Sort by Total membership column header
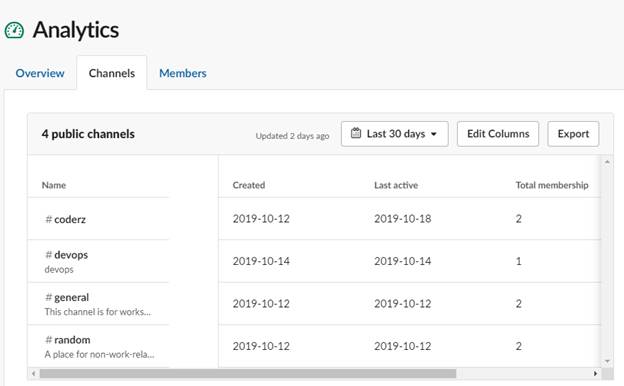This screenshot has height=386, width=624. coord(552,185)
